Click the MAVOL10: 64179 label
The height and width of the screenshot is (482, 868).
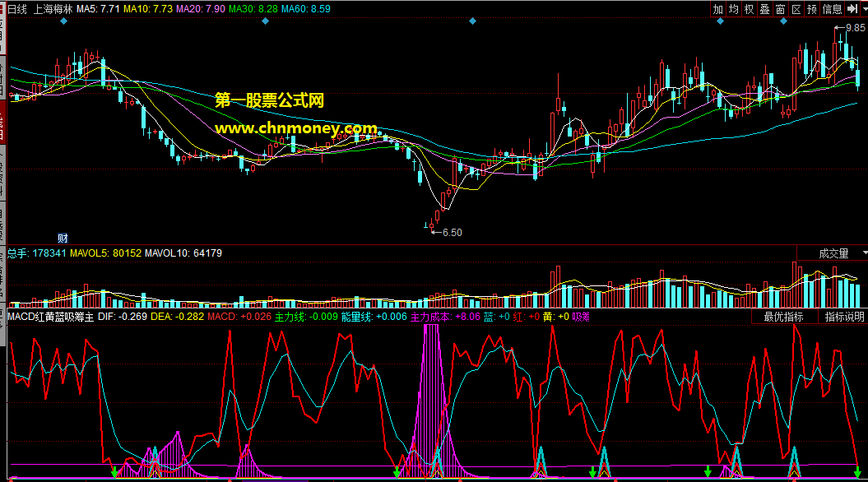[183, 253]
